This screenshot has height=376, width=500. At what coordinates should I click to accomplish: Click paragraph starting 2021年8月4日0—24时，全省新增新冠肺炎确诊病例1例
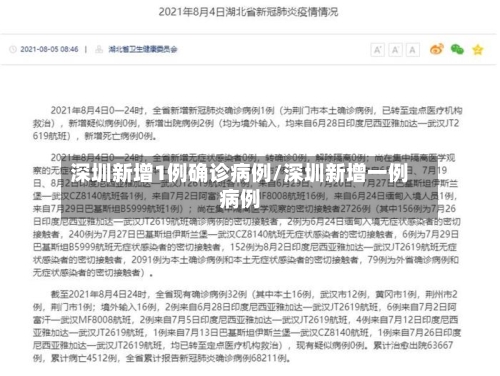coord(247,123)
